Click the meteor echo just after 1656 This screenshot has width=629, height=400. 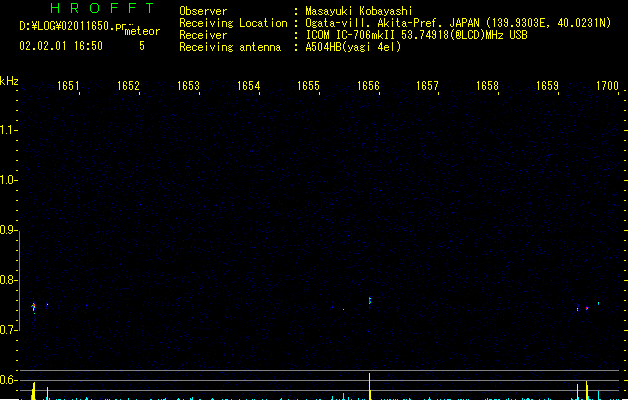370,301
